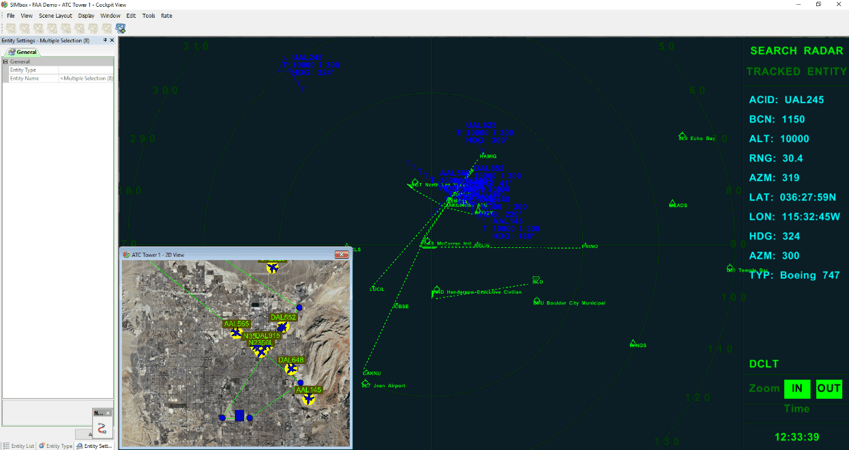Click the Boulder City Municipal airport symbol
Viewport: 849px width, 450px height.
pyautogui.click(x=537, y=301)
